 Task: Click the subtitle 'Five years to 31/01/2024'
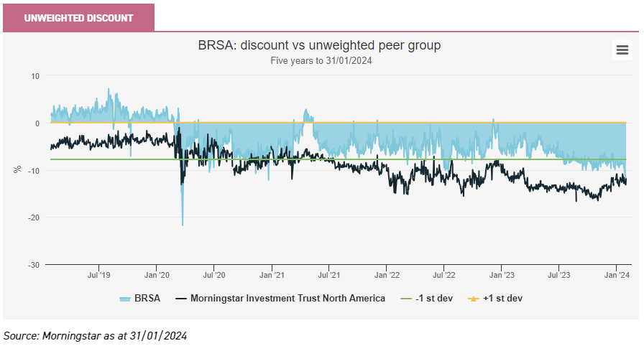coord(321,61)
